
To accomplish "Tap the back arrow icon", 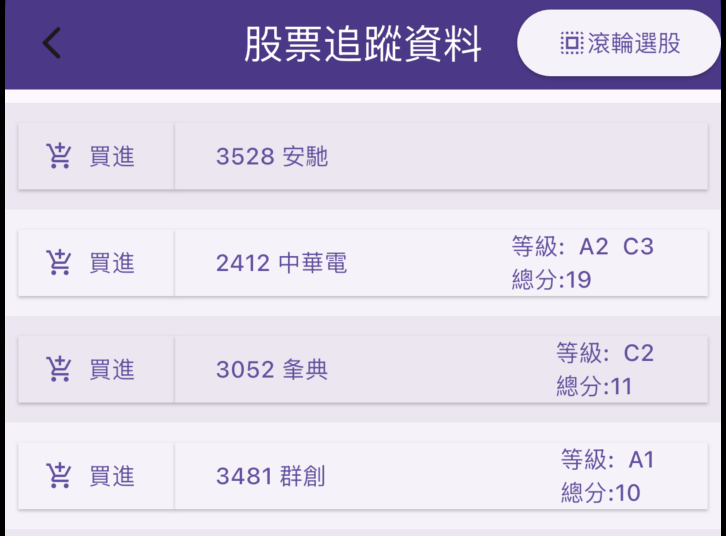I will pos(52,44).
